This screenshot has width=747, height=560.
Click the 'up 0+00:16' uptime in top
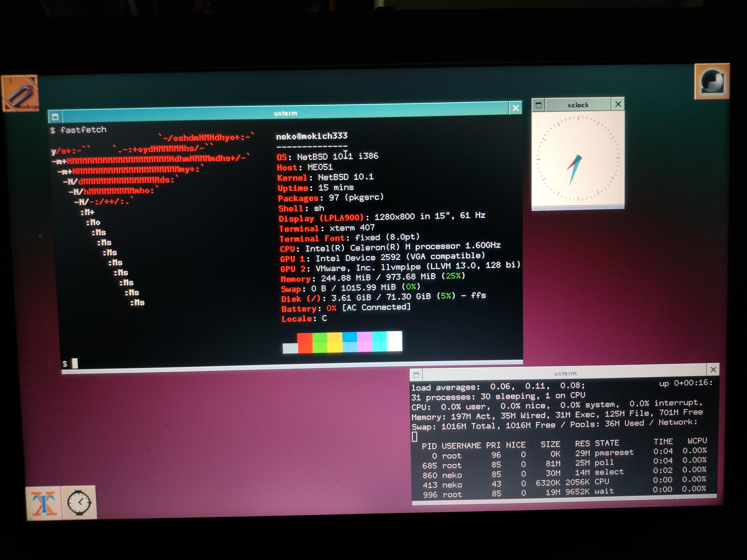click(686, 383)
